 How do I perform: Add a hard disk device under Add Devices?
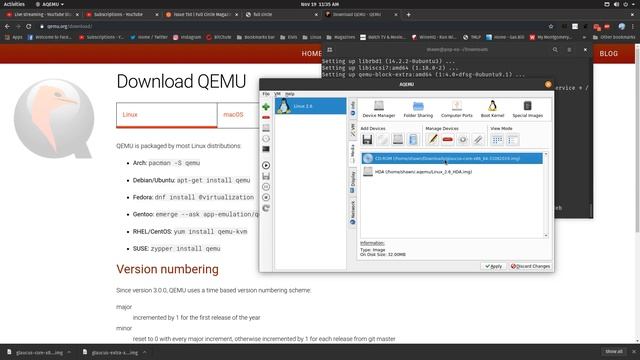(x=398, y=140)
